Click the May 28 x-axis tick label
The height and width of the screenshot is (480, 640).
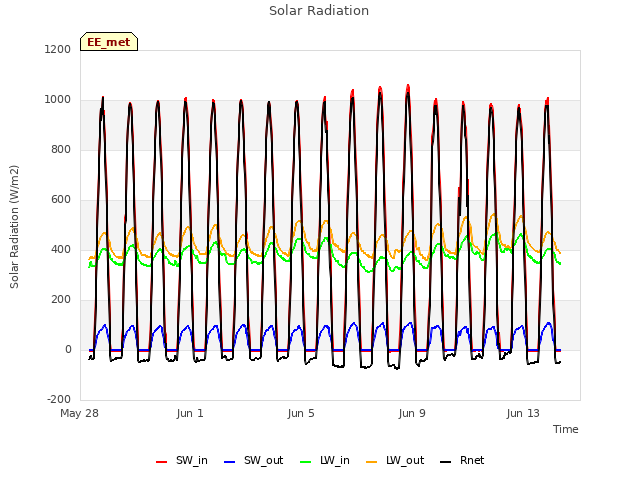(x=80, y=413)
